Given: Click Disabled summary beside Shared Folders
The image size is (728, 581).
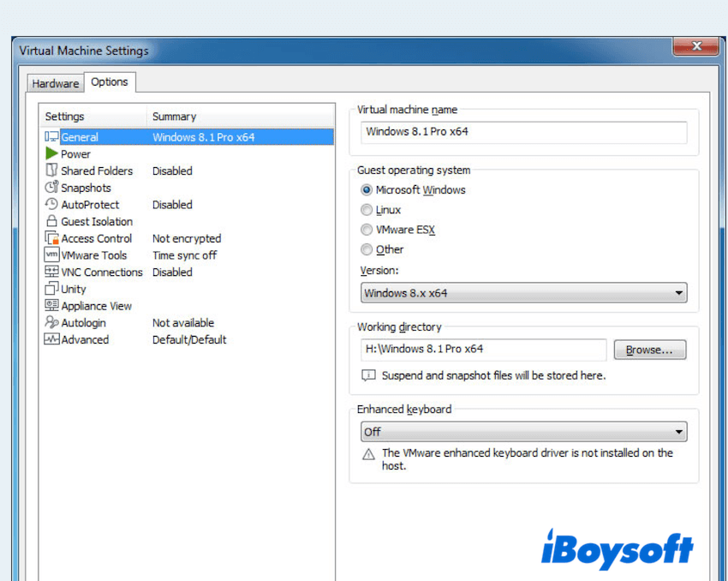Looking at the screenshot, I should click(x=172, y=171).
